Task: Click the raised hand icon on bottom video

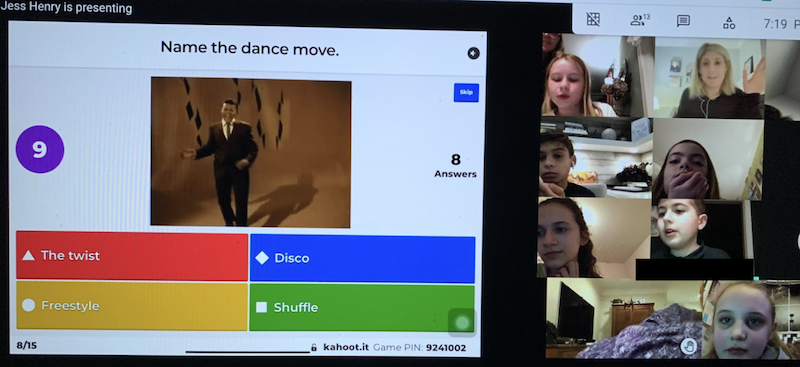Action: [688, 346]
